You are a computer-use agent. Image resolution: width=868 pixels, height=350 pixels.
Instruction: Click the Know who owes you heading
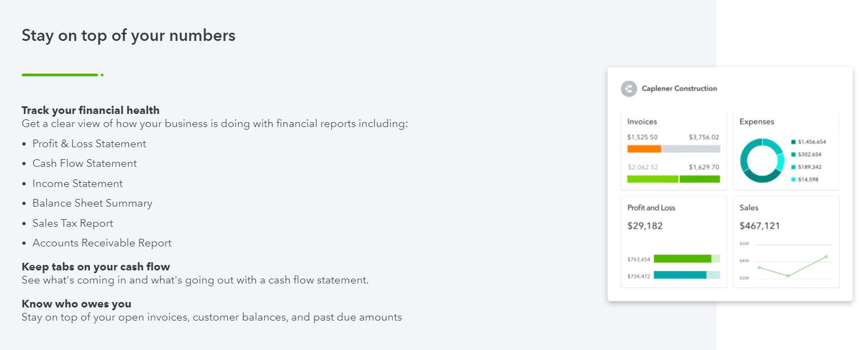pyautogui.click(x=76, y=304)
